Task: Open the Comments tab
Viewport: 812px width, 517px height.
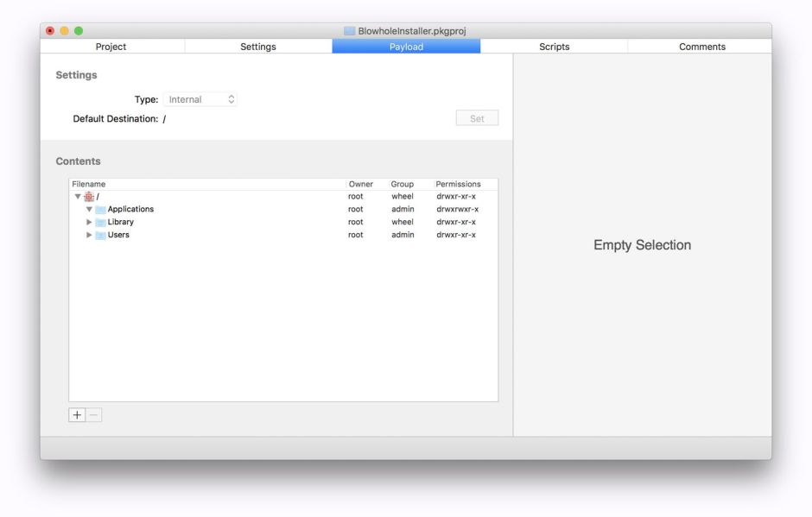Action: point(701,47)
